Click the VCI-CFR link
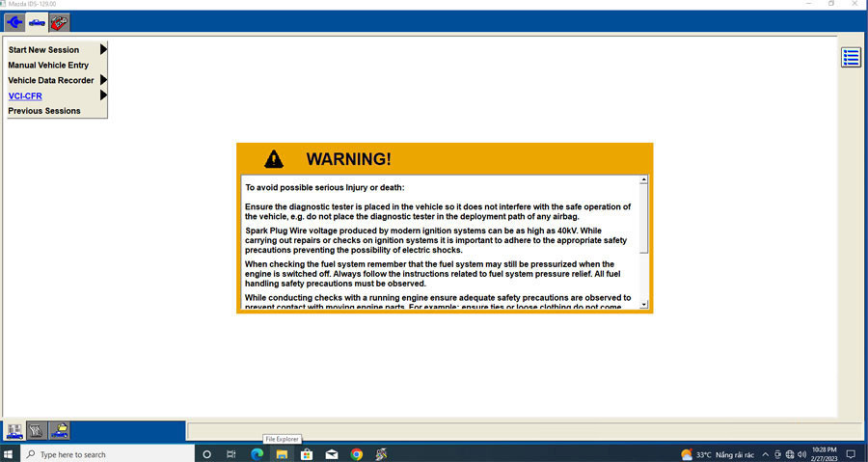The image size is (868, 462). pos(25,95)
